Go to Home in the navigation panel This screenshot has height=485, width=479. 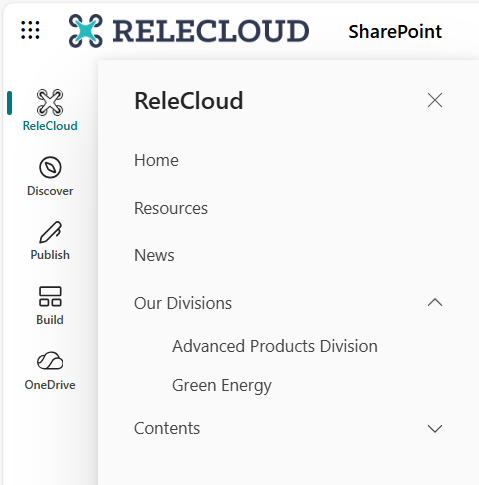(156, 160)
